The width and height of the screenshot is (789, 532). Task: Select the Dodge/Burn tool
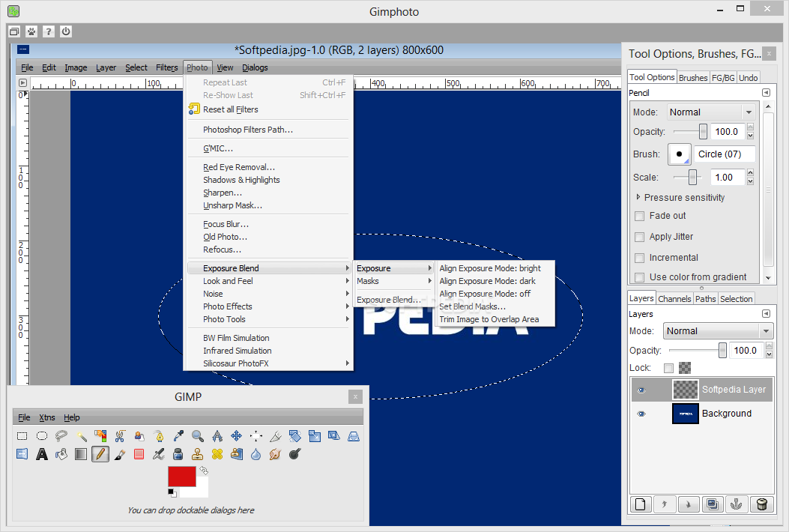295,454
